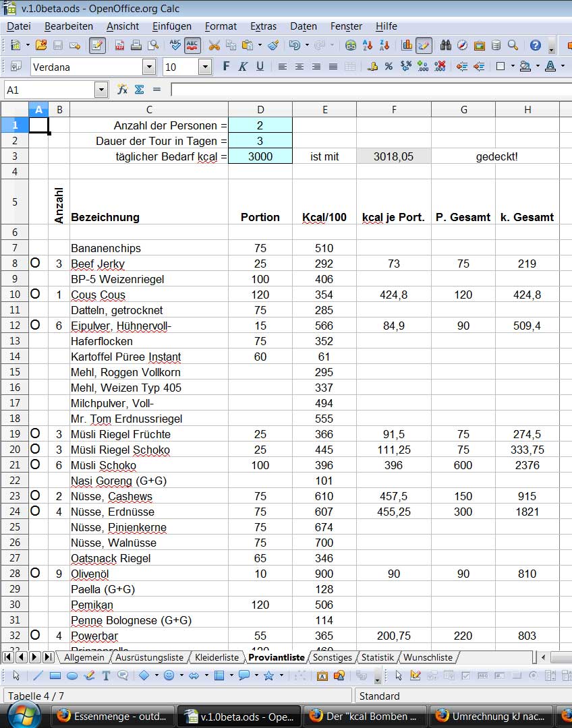This screenshot has width=572, height=728.
Task: Expand the Verdana font name dropdown
Action: pos(148,67)
